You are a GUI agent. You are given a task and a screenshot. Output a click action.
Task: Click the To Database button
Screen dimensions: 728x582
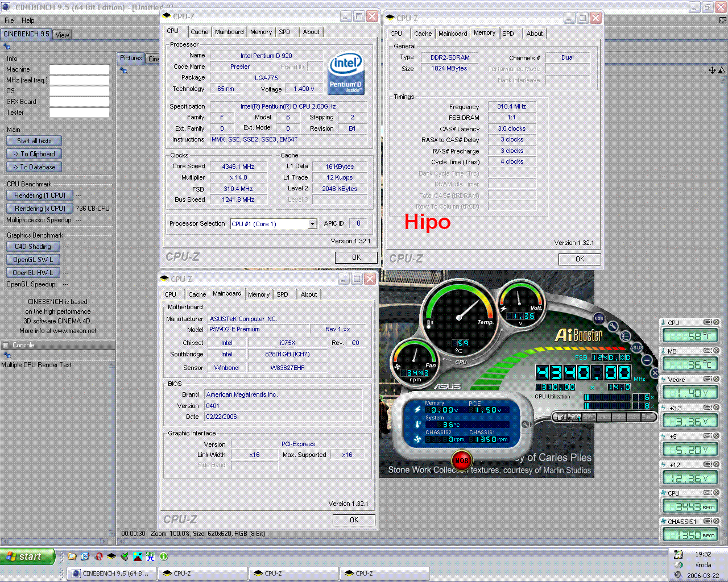(x=34, y=167)
